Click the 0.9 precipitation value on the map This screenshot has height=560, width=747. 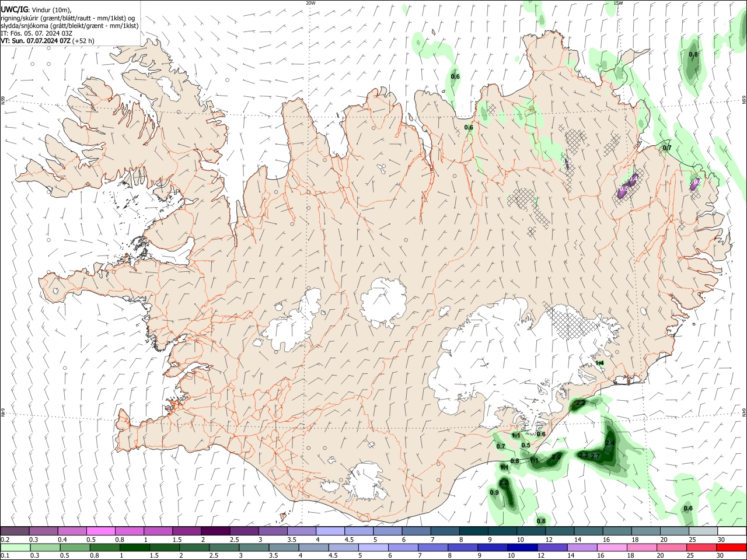494,493
